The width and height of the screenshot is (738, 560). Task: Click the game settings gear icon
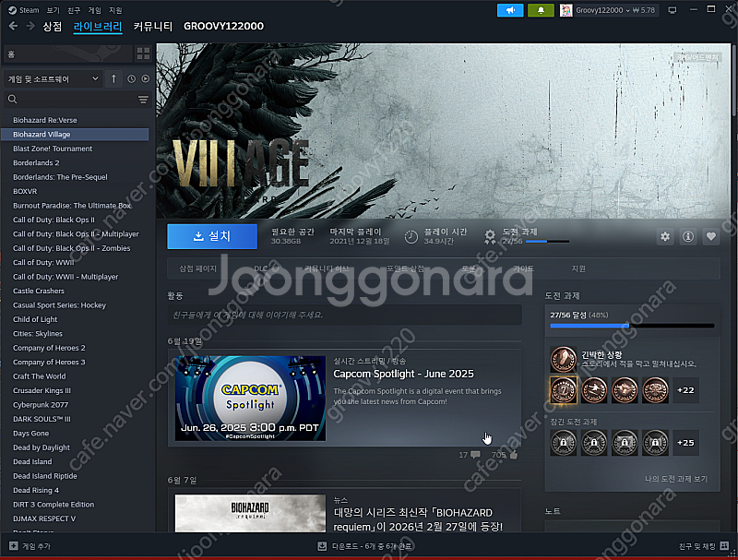pyautogui.click(x=665, y=237)
